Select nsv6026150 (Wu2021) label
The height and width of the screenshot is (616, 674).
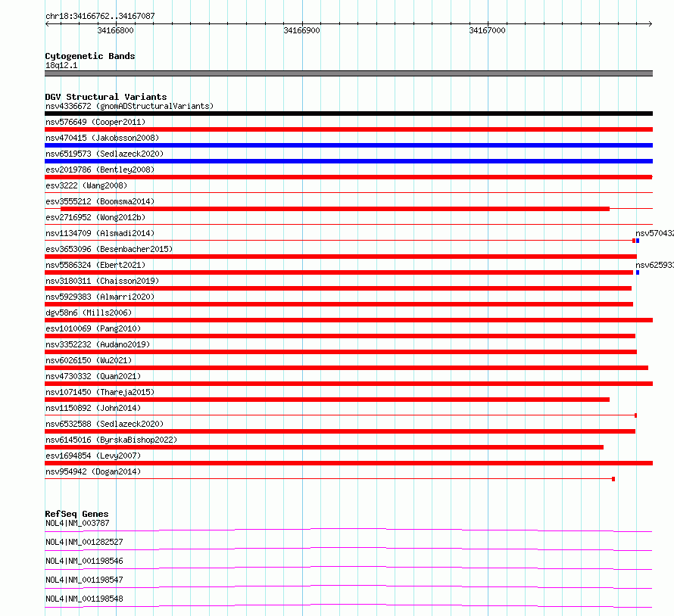pos(89,360)
